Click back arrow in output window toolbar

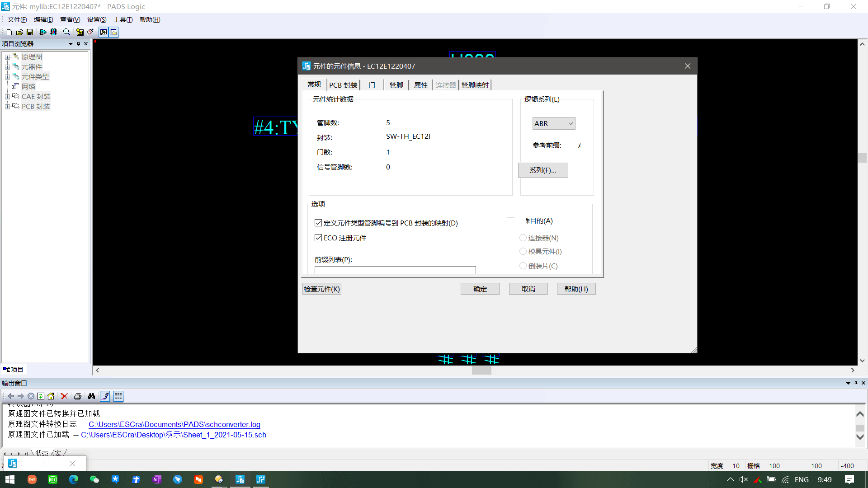[11, 396]
